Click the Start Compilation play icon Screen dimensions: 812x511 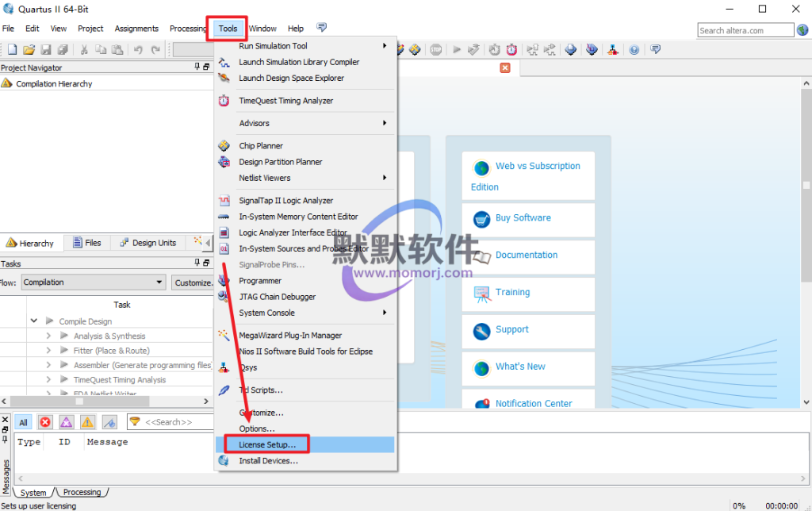(456, 50)
